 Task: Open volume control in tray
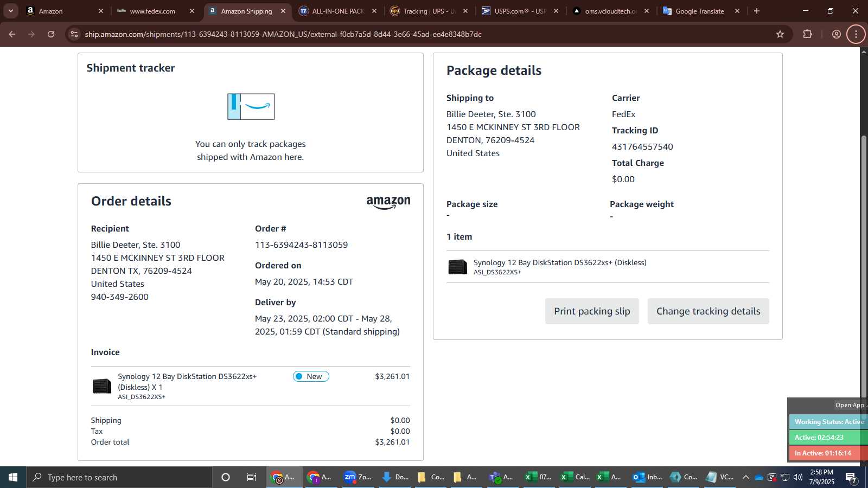(x=798, y=477)
